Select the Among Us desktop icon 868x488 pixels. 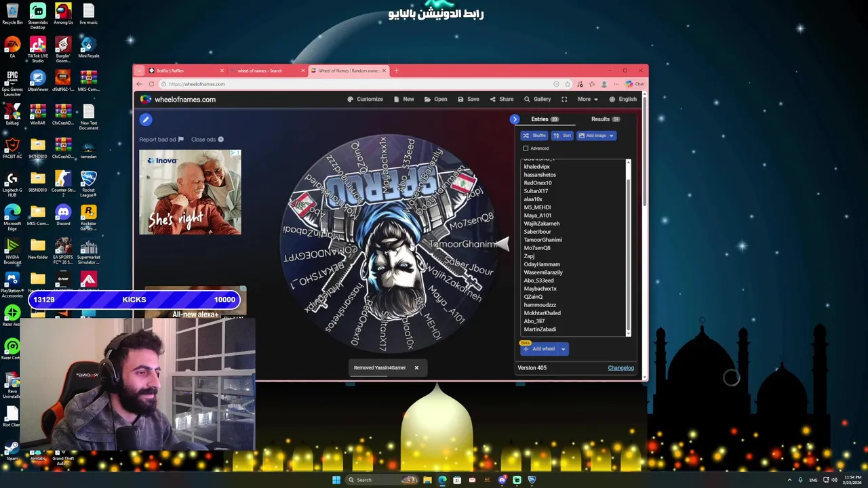[x=63, y=14]
